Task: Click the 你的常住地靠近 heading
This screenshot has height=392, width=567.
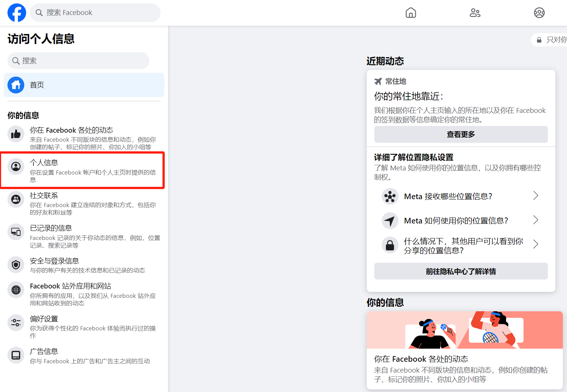Action: pyautogui.click(x=409, y=96)
